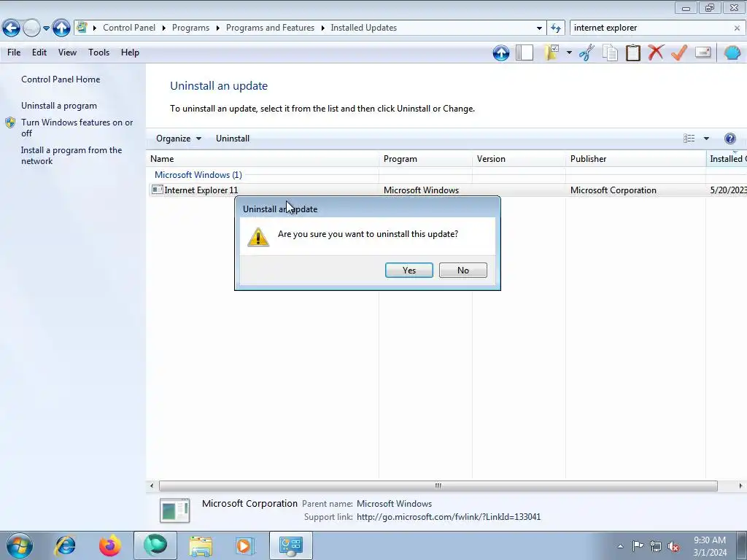This screenshot has height=560, width=747.
Task: Open the Help menu
Action: [x=130, y=52]
